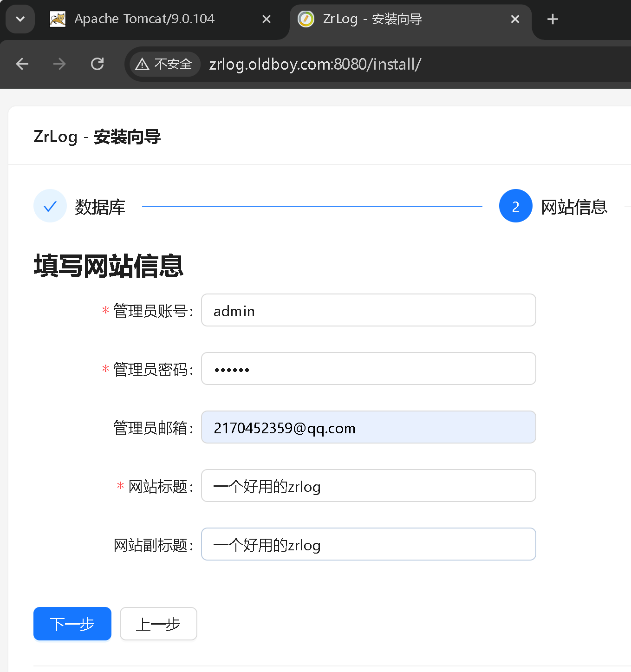Click the step 2 circle icon
This screenshot has height=672, width=631.
516,206
